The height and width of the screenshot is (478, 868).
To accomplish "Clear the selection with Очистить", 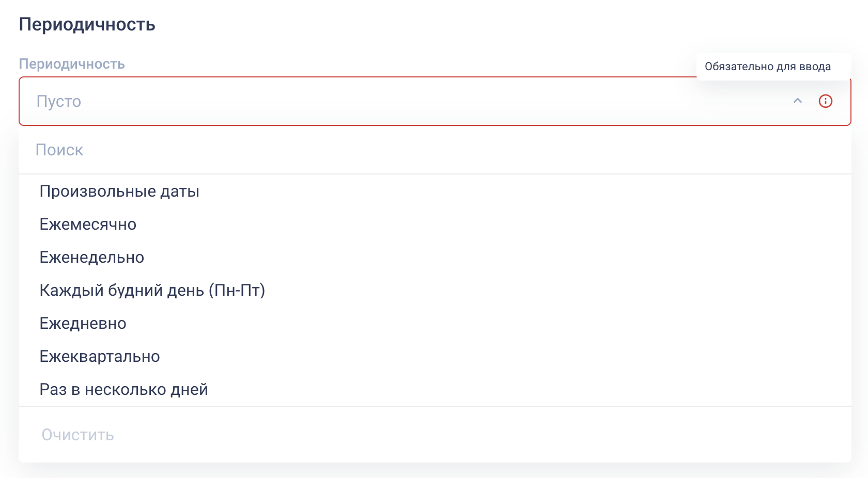I will tap(78, 435).
